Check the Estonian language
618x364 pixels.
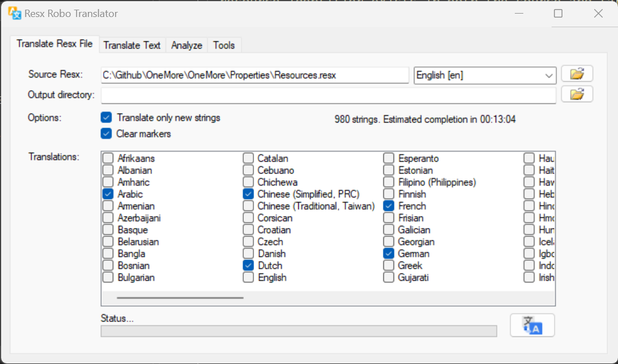click(388, 170)
